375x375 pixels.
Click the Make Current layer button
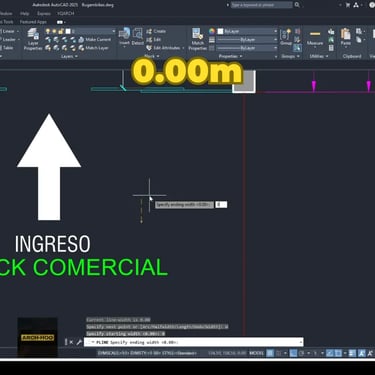pyautogui.click(x=94, y=39)
